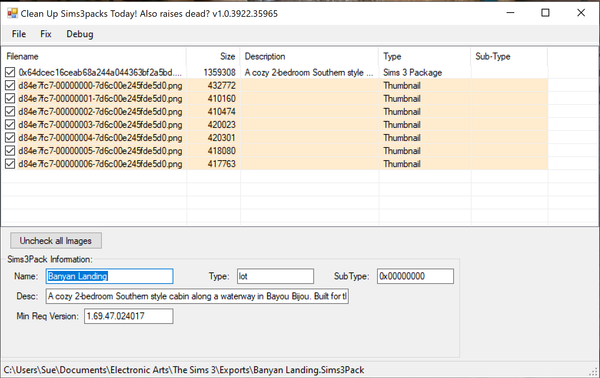This screenshot has width=600, height=378.
Task: Click the size value 420023
Action: tap(222, 125)
